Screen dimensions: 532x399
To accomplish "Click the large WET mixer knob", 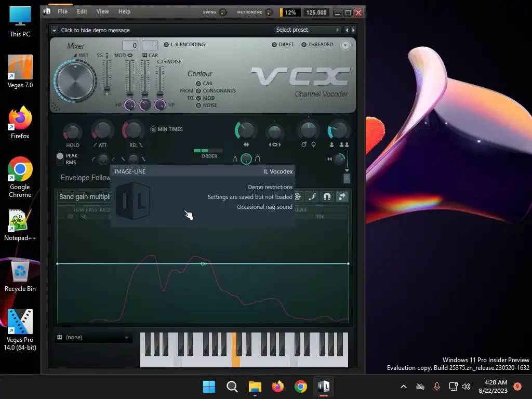I will click(75, 81).
